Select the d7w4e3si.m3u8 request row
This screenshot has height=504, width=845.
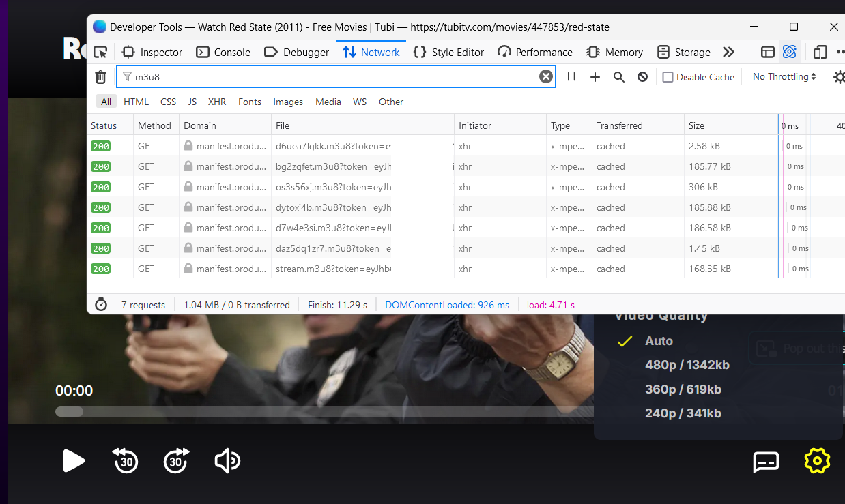click(x=466, y=228)
